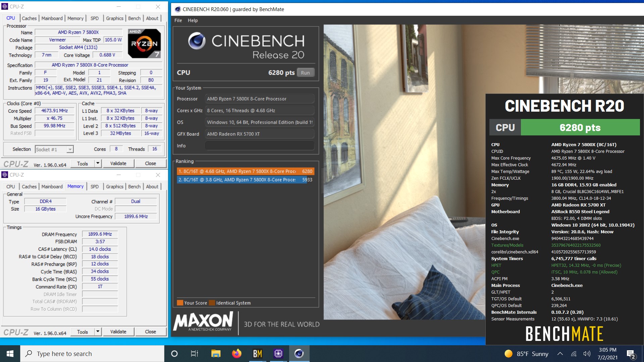Expand Tools dropdown arrow in top CPU-Z

point(98,164)
